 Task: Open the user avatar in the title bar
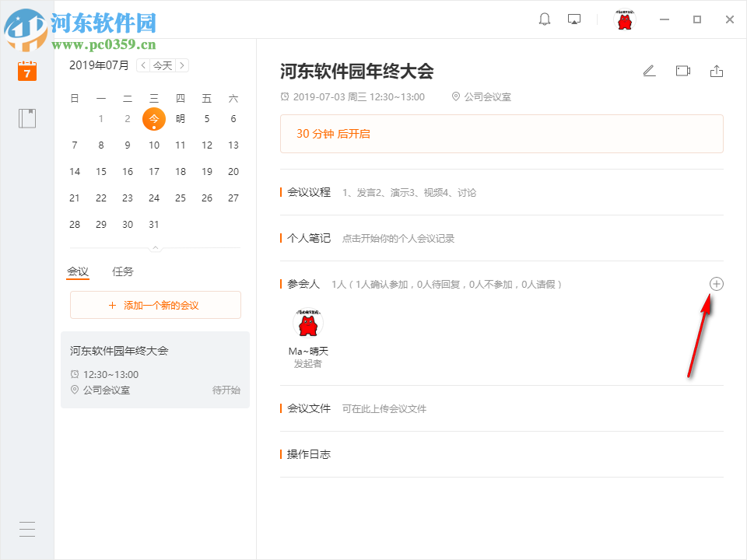624,19
